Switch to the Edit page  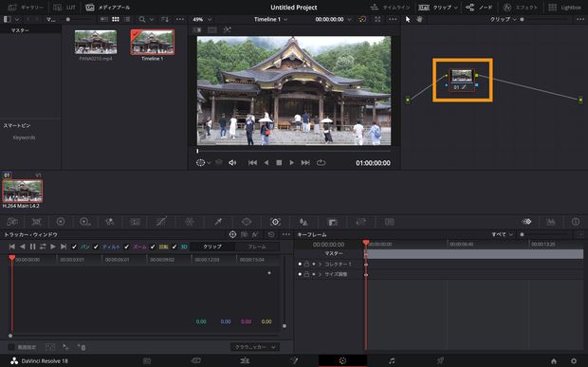tap(245, 360)
